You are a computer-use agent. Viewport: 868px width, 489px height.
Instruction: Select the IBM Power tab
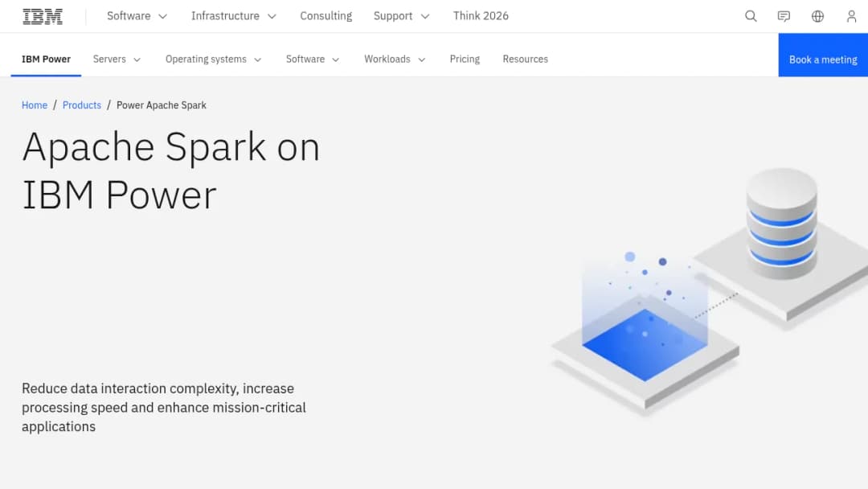(46, 59)
